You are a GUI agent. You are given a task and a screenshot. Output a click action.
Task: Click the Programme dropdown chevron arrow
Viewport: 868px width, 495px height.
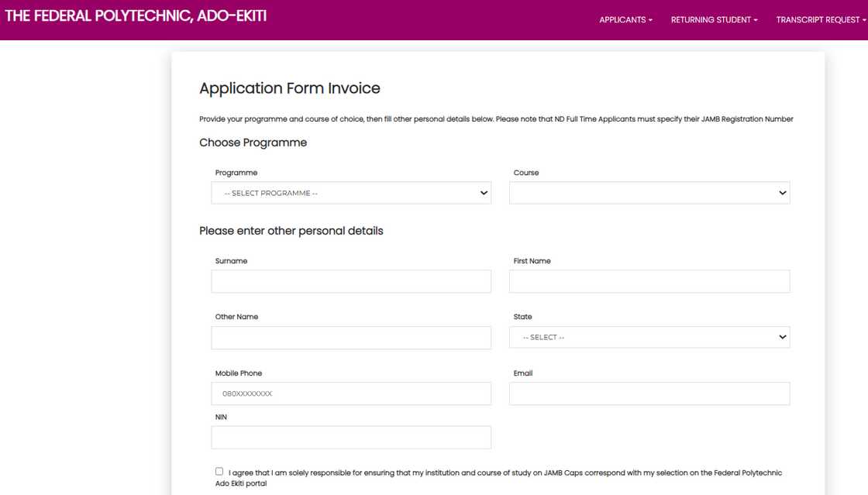pos(484,193)
